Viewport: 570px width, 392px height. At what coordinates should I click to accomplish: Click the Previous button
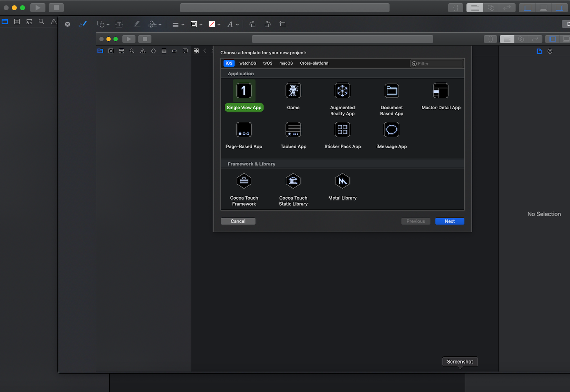(416, 221)
